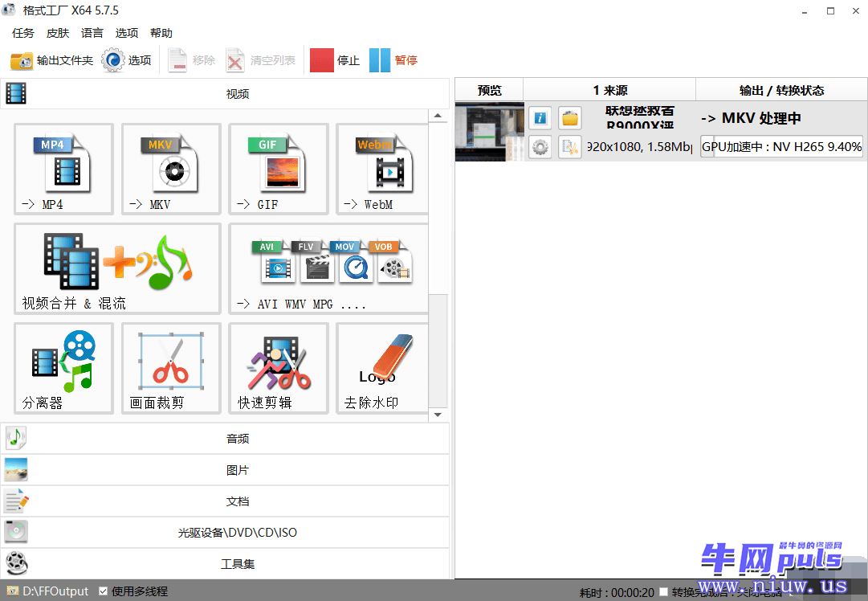Select the -> MKV conversion icon
868x601 pixels.
(x=171, y=169)
